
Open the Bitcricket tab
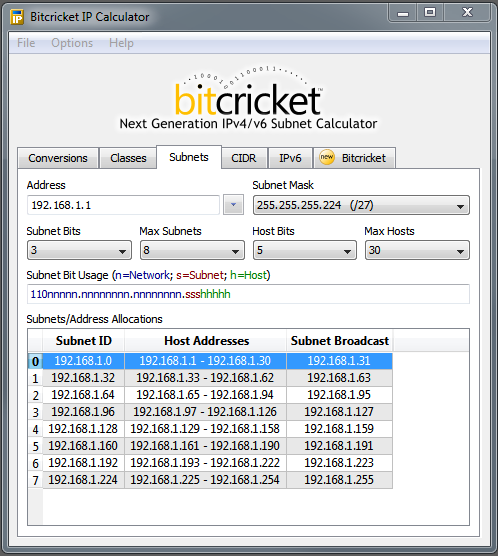[355, 158]
